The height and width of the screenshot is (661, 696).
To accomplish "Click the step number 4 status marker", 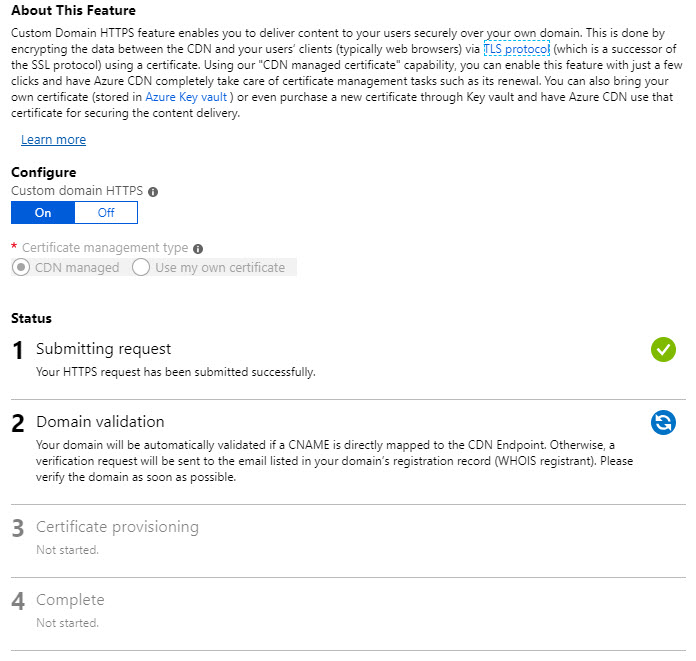I will click(x=18, y=602).
